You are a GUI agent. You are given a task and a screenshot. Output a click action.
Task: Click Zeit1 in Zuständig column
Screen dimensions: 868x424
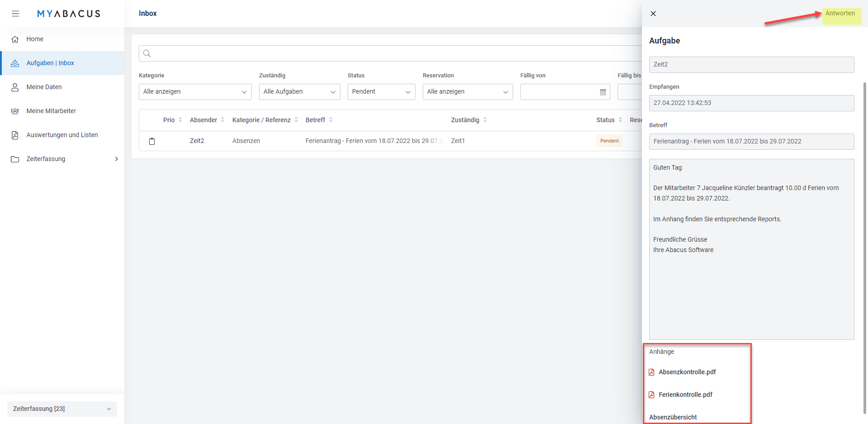point(458,141)
